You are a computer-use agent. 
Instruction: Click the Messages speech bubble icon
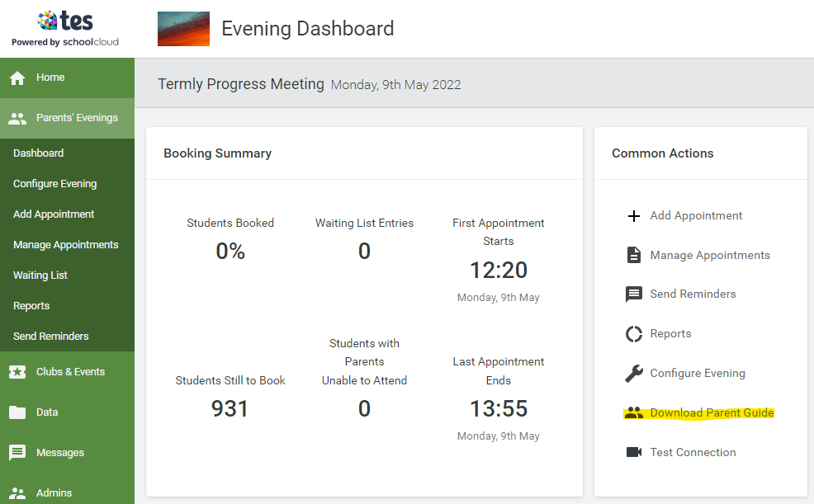pos(17,453)
